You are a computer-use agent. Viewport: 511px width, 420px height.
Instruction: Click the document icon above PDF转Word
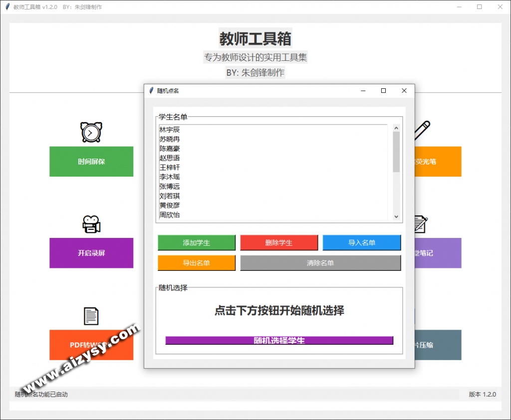pos(91,316)
